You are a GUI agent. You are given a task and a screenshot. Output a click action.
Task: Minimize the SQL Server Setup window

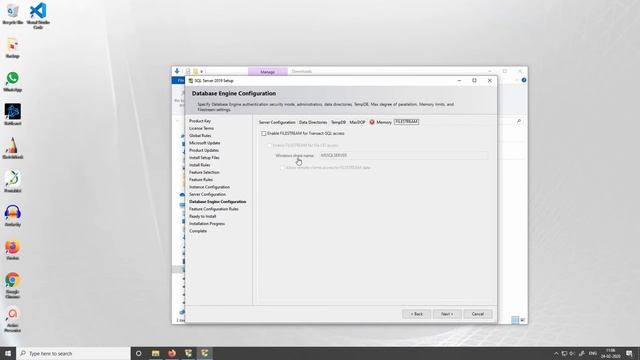(x=459, y=80)
